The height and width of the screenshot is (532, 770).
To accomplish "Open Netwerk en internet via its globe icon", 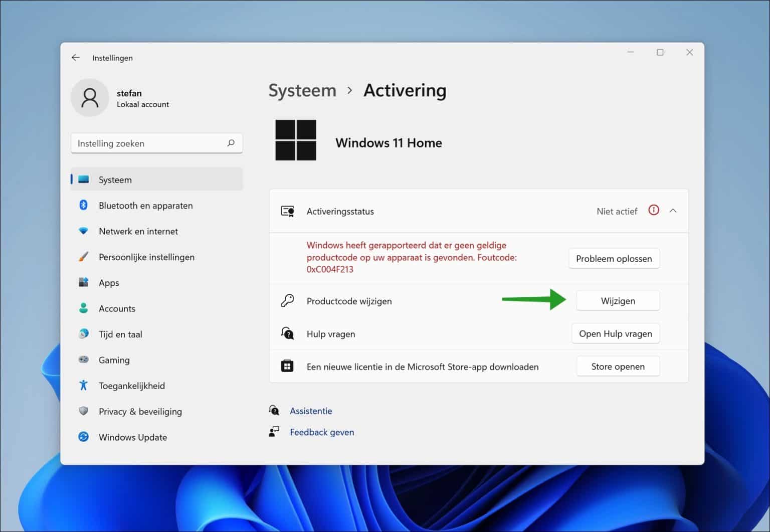I will (84, 231).
